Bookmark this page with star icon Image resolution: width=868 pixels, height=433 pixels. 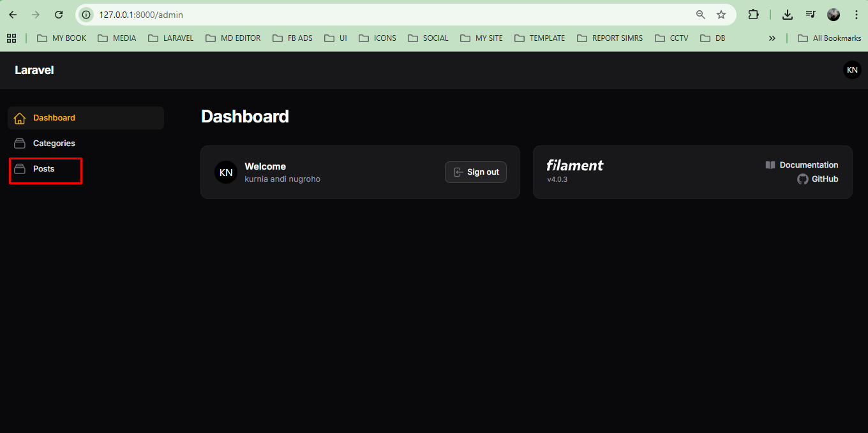(721, 15)
